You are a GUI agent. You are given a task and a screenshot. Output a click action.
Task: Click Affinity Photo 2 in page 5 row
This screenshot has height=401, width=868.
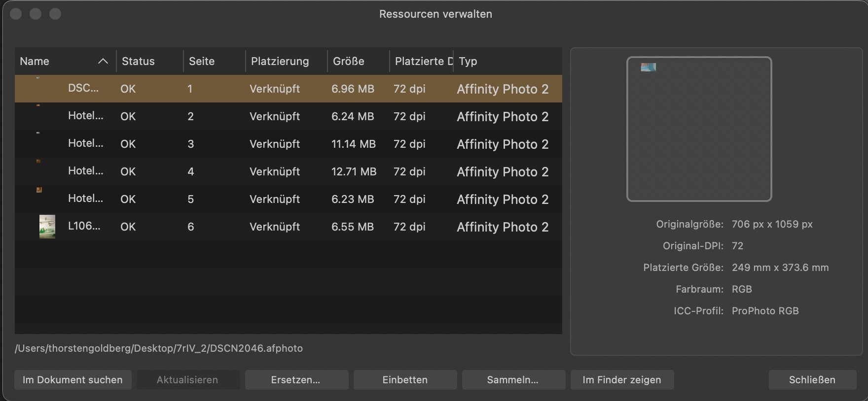pos(503,199)
